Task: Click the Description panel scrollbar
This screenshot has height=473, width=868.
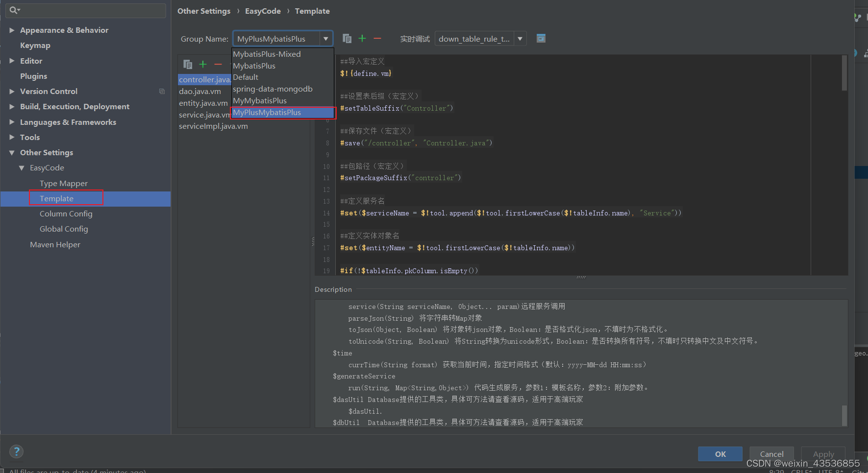Action: pos(844,415)
